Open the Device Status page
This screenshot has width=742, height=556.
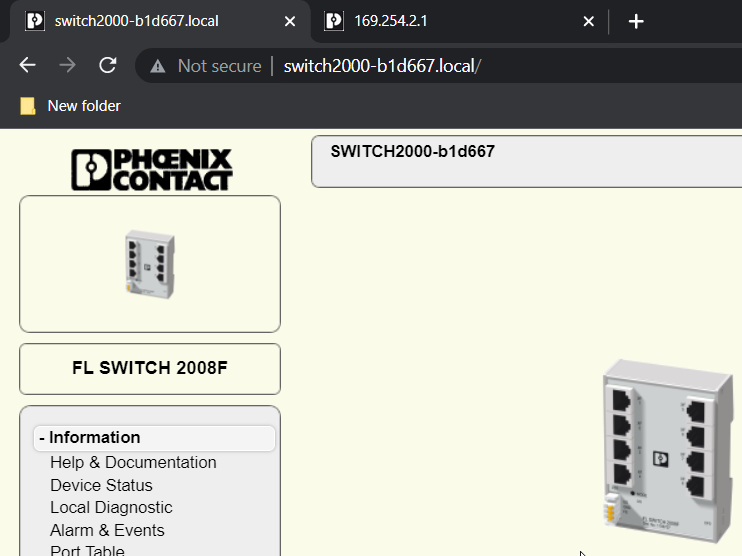coord(101,485)
